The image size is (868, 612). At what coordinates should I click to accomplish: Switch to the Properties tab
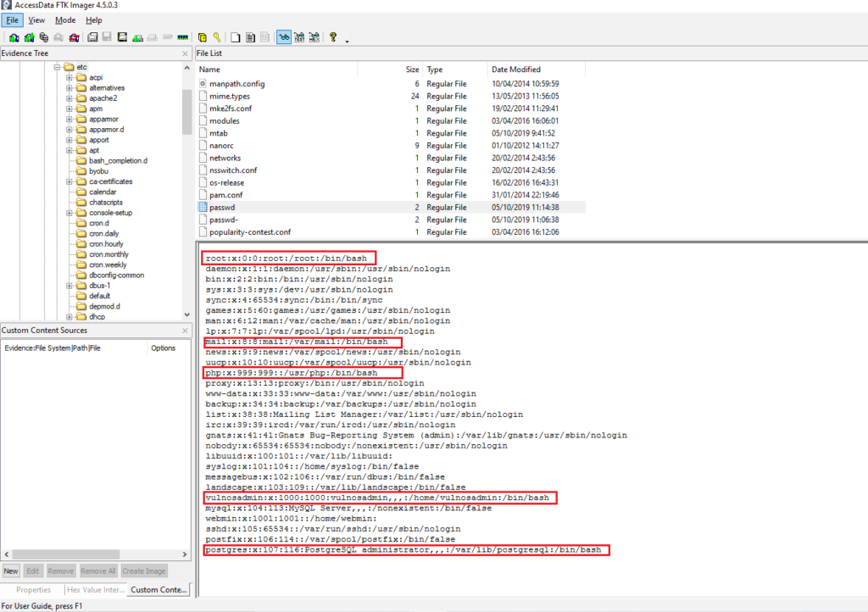(32, 589)
